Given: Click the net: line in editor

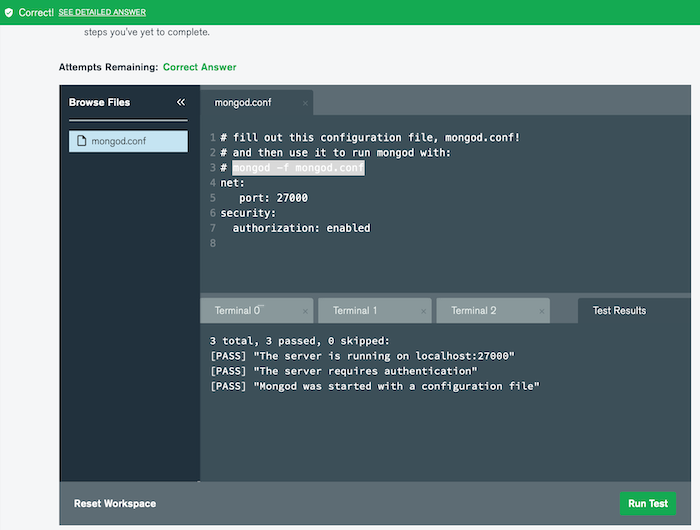Looking at the screenshot, I should point(232,183).
